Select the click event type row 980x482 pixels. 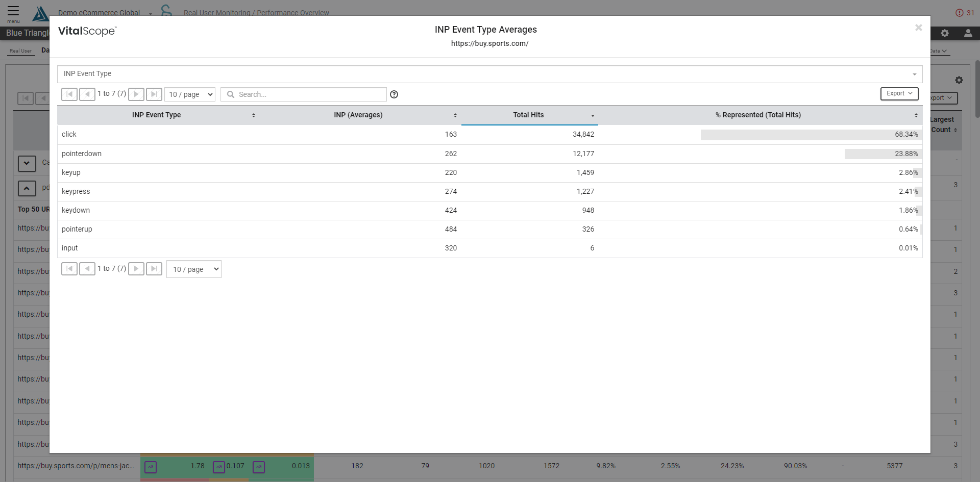pyautogui.click(x=490, y=135)
